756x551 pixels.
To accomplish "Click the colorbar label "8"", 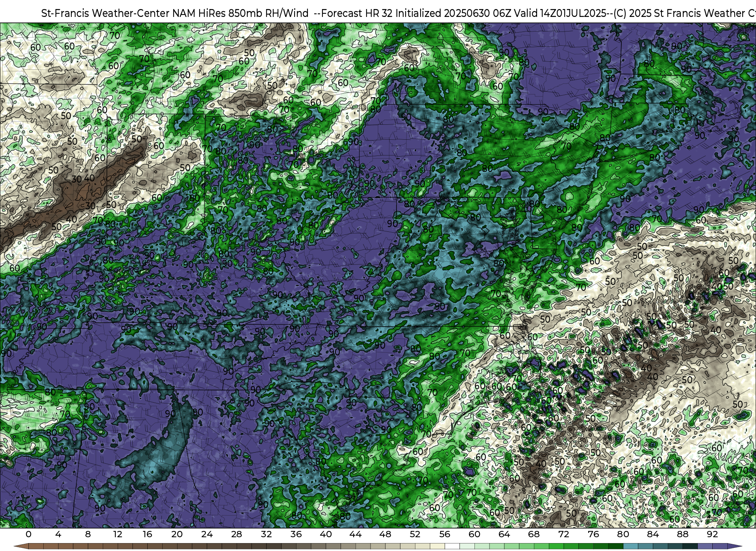I will (x=88, y=534).
